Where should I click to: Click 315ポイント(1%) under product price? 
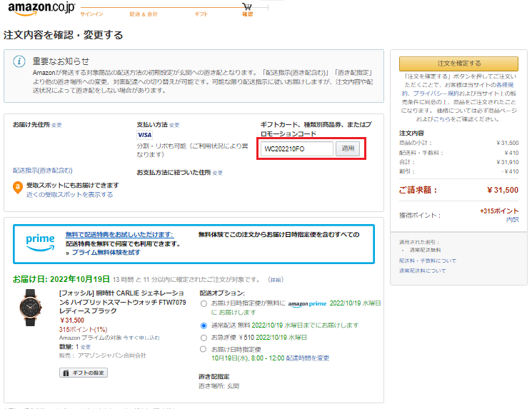point(83,330)
